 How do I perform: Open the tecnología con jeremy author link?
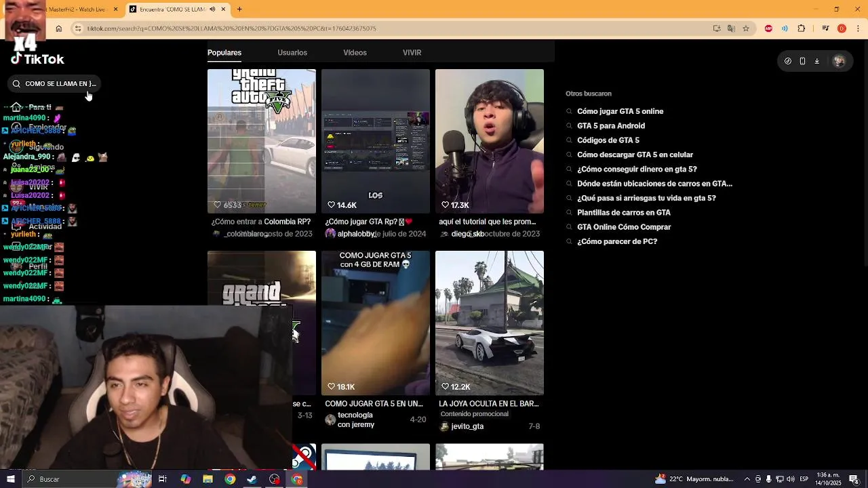pyautogui.click(x=356, y=420)
